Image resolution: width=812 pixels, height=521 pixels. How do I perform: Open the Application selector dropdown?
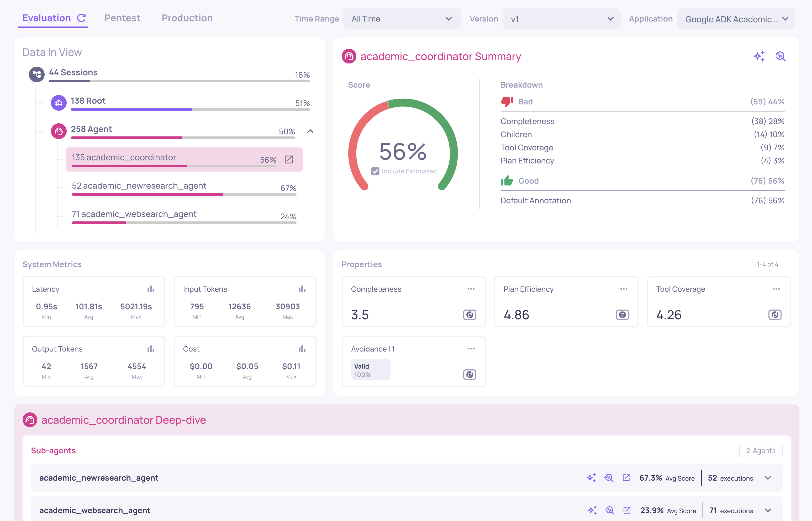point(736,19)
